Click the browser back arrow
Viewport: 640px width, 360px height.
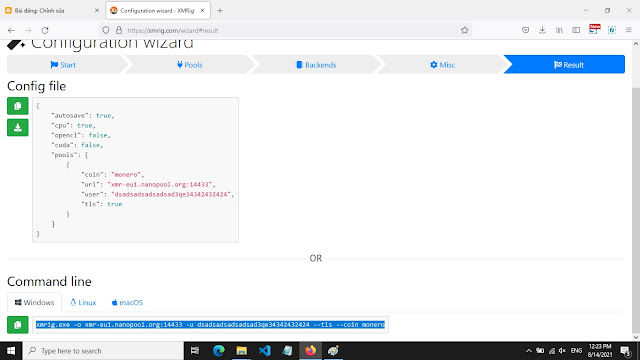(11, 30)
